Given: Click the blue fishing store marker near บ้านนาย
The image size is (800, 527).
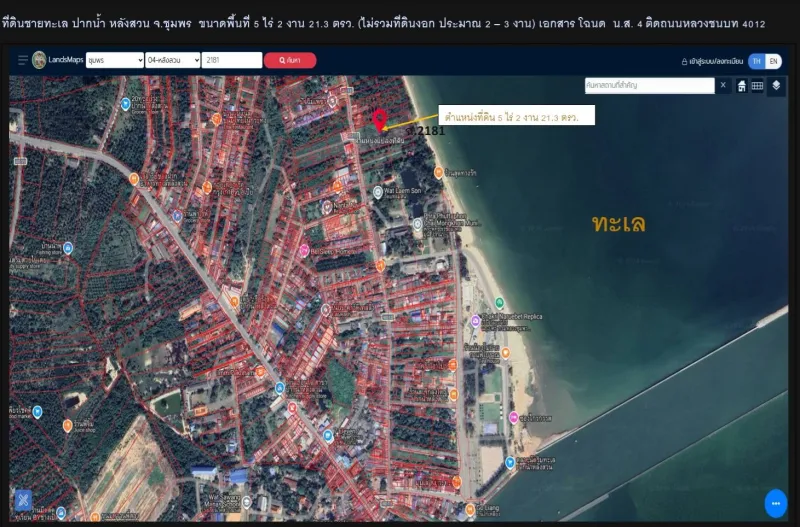Looking at the screenshot, I should click(x=68, y=248).
